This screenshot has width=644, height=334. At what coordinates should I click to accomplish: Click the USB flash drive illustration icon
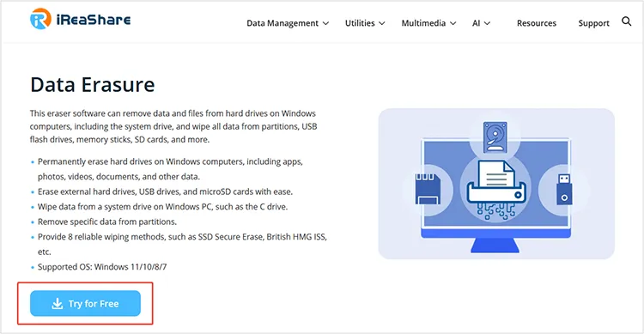pyautogui.click(x=564, y=190)
